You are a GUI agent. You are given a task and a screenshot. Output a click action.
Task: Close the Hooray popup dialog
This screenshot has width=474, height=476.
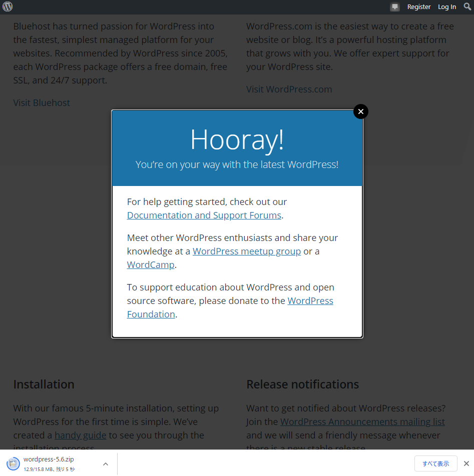tap(360, 111)
